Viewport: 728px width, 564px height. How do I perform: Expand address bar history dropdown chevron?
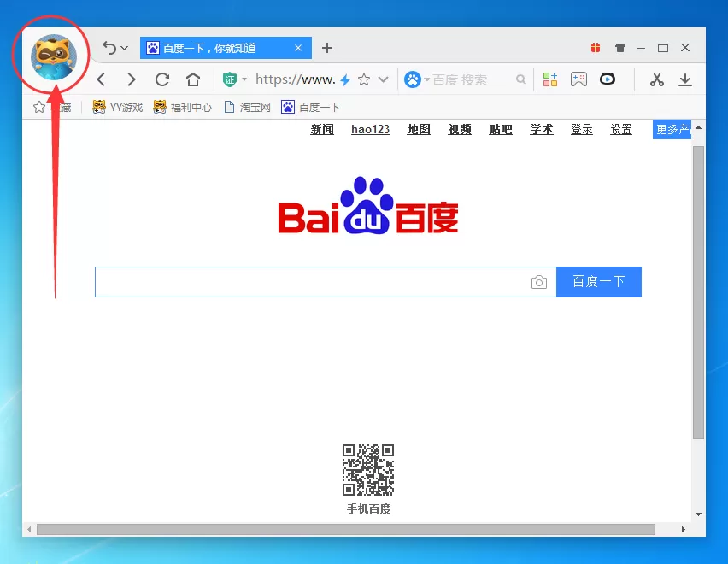click(383, 79)
